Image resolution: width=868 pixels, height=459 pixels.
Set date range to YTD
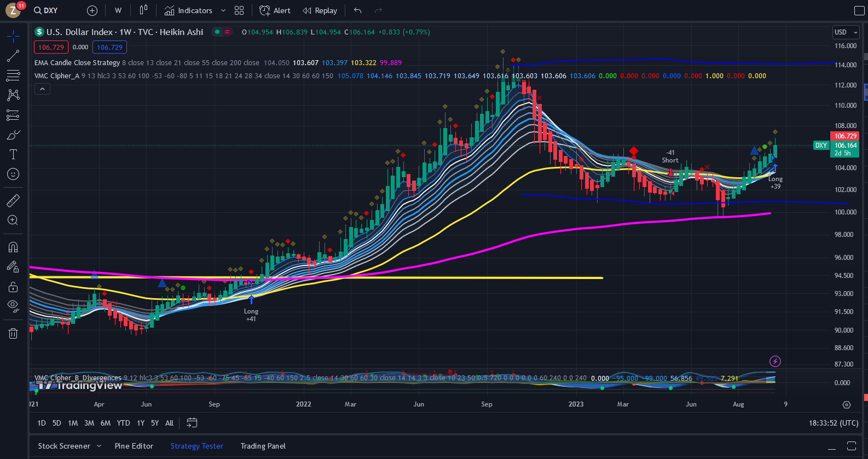(x=124, y=423)
